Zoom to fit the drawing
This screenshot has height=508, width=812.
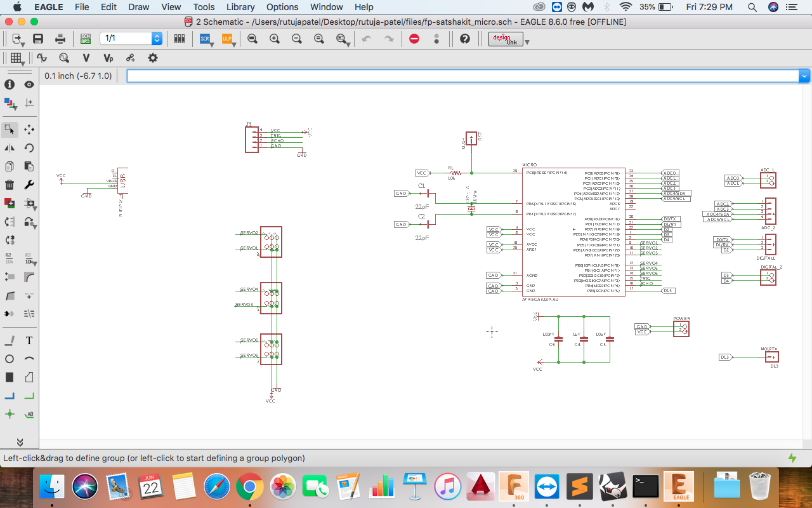pyautogui.click(x=252, y=39)
